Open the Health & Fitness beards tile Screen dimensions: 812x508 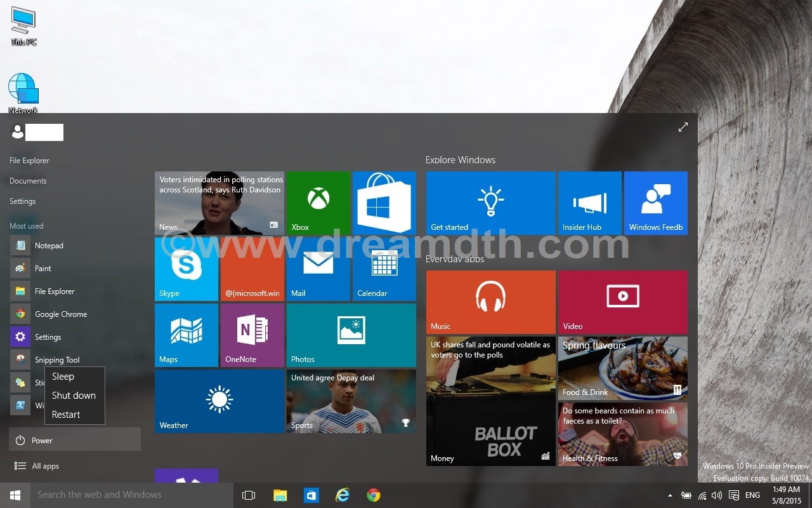(622, 434)
